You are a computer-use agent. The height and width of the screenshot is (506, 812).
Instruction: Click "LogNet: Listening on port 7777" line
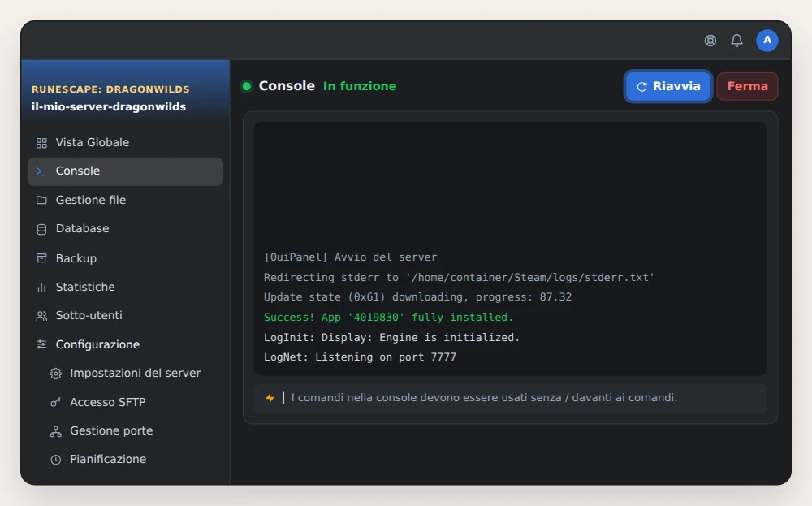(360, 357)
